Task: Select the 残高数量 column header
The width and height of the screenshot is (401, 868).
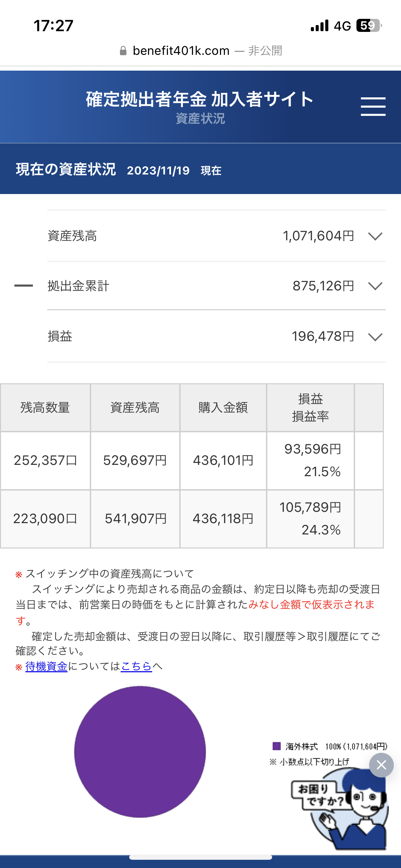Action: [x=45, y=408]
